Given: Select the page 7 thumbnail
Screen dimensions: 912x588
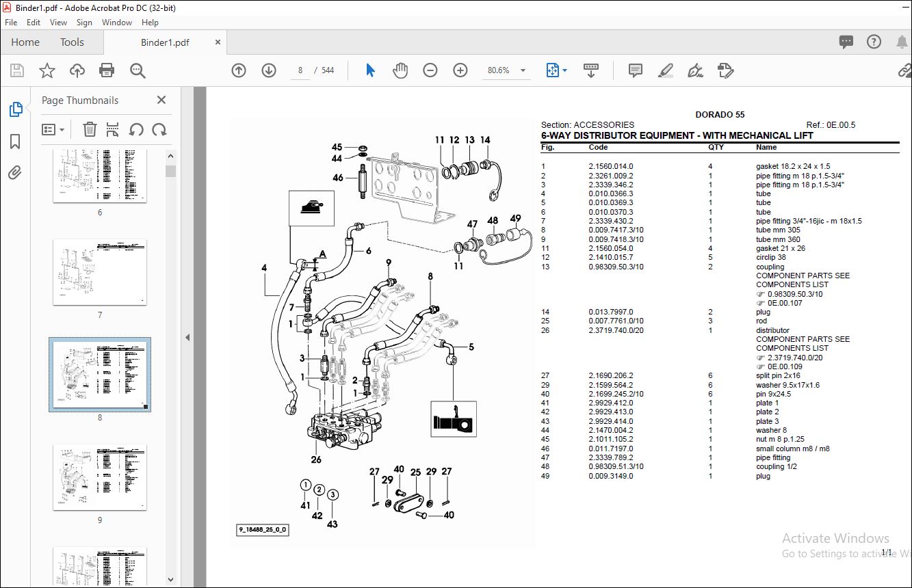Looking at the screenshot, I should click(x=100, y=272).
